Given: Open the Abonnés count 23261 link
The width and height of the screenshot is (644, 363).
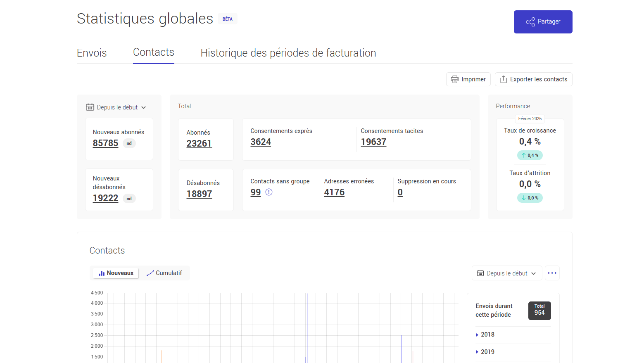Looking at the screenshot, I should point(199,143).
